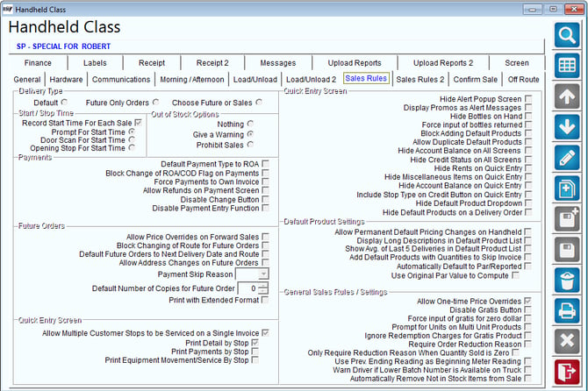The height and width of the screenshot is (391, 588).
Task: Click the Default Number of Copies field
Action: pos(248,288)
